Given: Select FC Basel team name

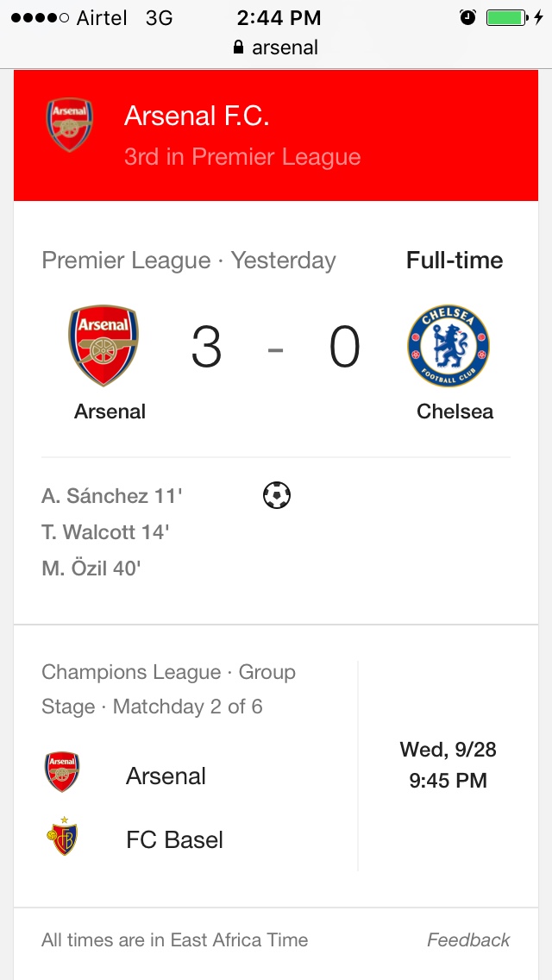Looking at the screenshot, I should [x=174, y=840].
